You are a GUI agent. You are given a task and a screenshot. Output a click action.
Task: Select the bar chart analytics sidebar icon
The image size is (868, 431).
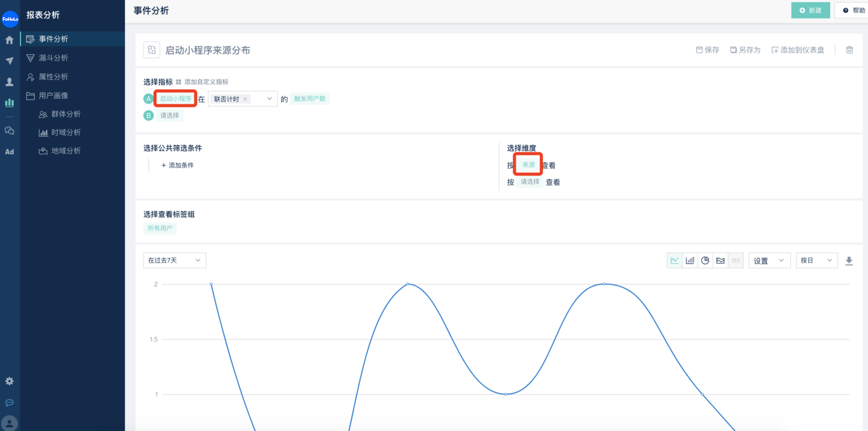tap(10, 103)
